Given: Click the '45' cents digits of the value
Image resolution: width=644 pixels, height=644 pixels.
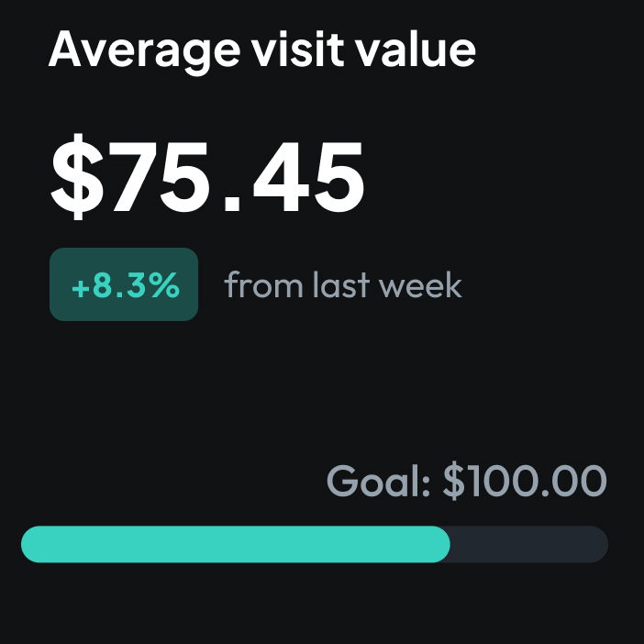Looking at the screenshot, I should [308, 177].
